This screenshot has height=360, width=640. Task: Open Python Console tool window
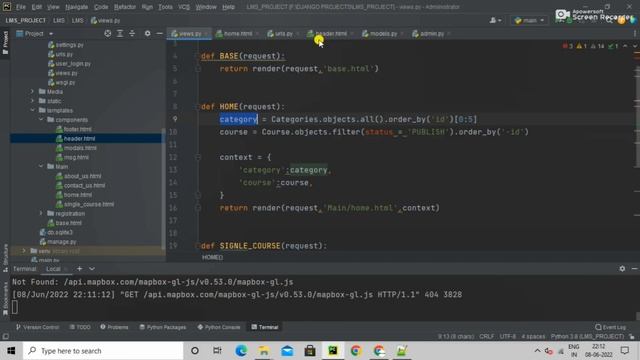(x=219, y=327)
